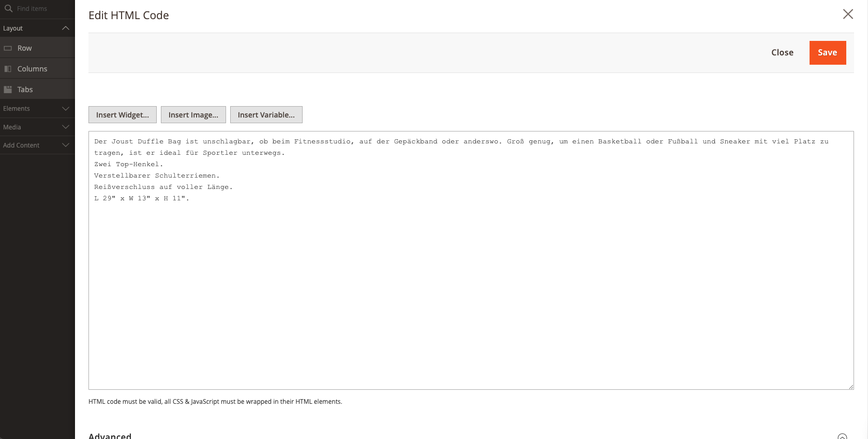This screenshot has width=868, height=439.
Task: Open the Insert Variable dialog
Action: 266,115
